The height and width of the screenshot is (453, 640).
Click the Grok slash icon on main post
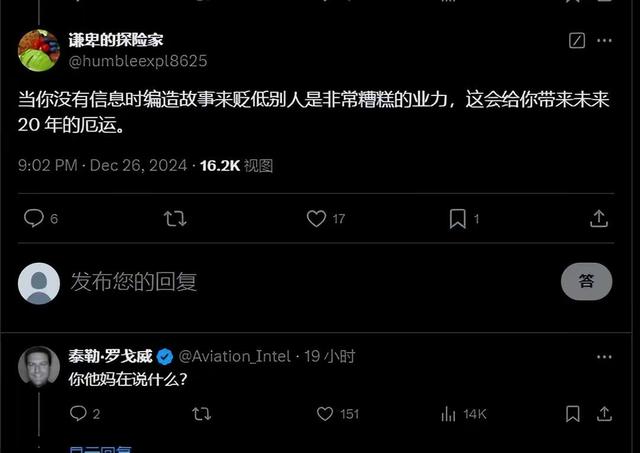click(x=577, y=40)
